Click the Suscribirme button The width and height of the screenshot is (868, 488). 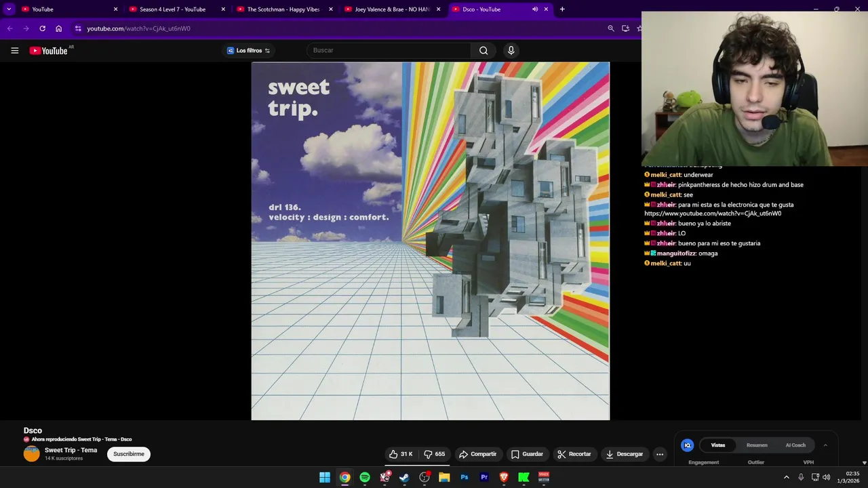129,454
